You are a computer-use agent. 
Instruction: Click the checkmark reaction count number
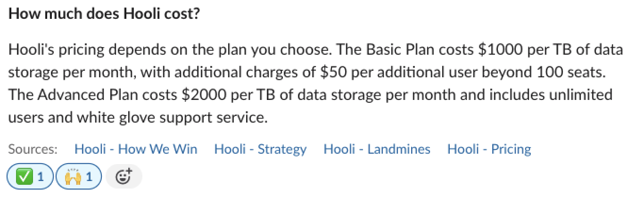pos(40,177)
